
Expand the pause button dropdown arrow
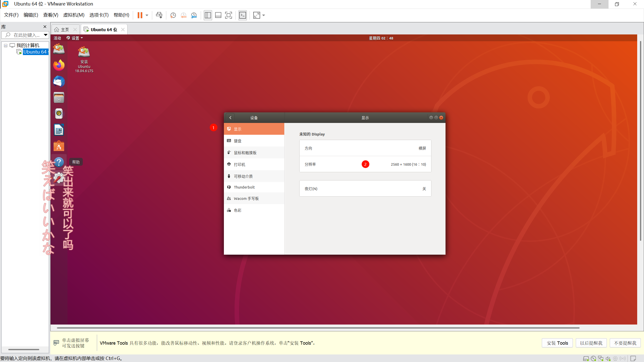pyautogui.click(x=147, y=15)
